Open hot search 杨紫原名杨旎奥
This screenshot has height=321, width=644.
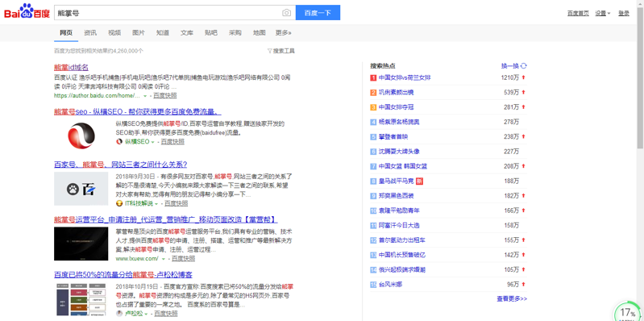pos(399,122)
